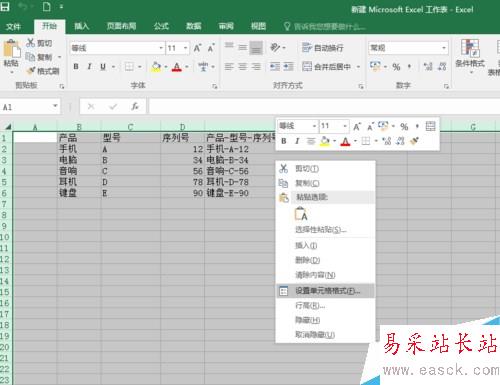Image resolution: width=500 pixels, height=385 pixels.
Task: Click the Paste clipboard icon in ribbon
Action: 11,49
